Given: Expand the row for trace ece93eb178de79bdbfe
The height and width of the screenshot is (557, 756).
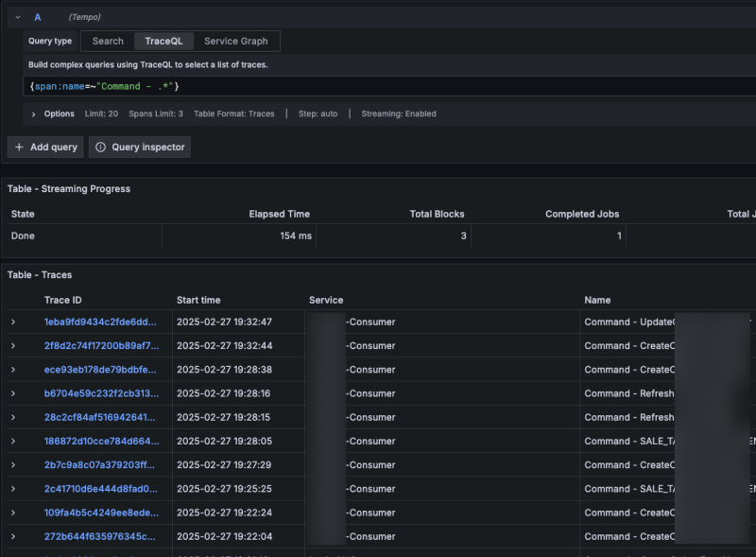Looking at the screenshot, I should click(x=13, y=370).
